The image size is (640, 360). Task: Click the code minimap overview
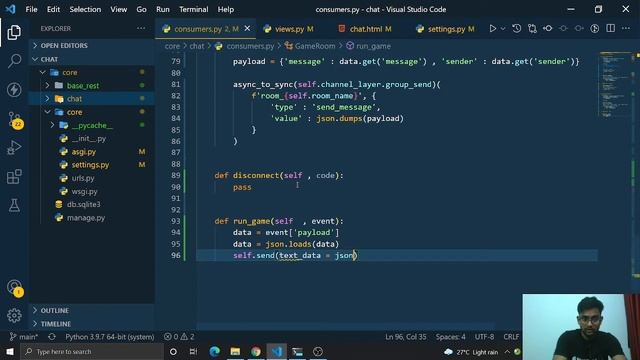616,84
